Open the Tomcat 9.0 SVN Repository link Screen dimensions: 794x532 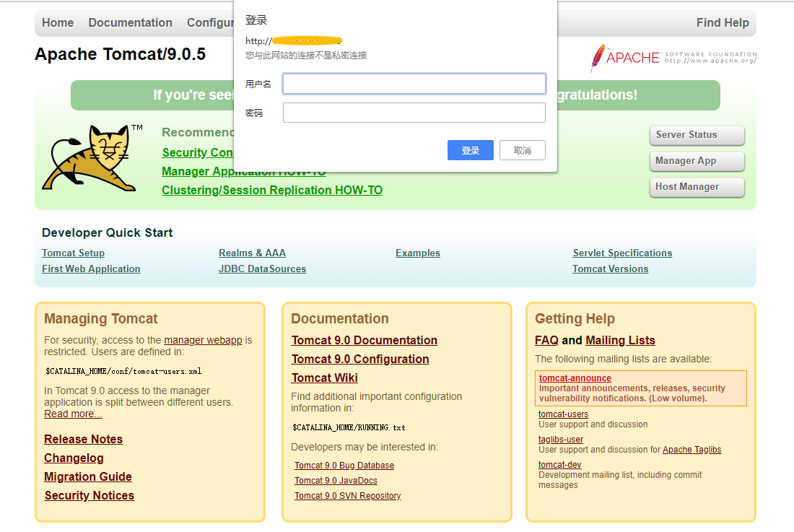(348, 496)
